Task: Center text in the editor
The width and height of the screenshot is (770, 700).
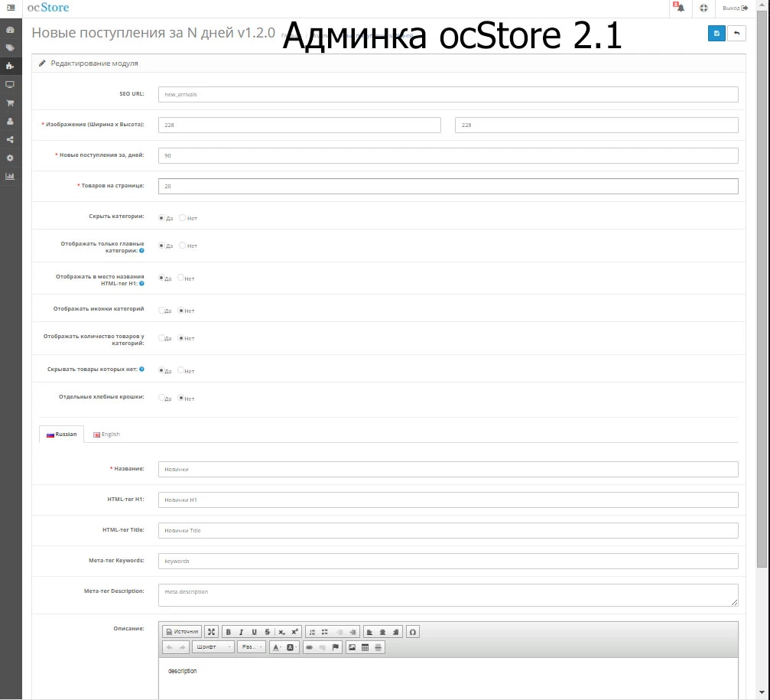Action: tap(382, 632)
